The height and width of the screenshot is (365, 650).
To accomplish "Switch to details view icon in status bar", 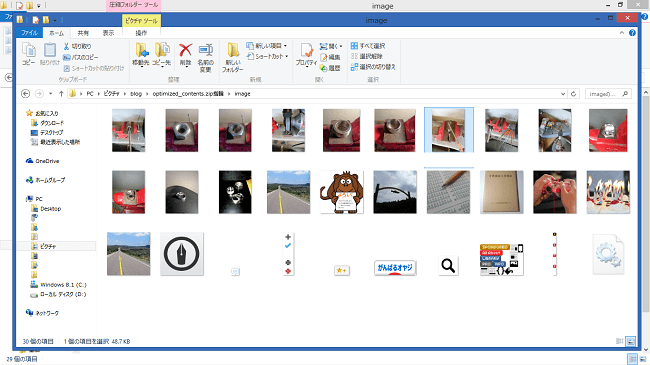I will tap(620, 341).
